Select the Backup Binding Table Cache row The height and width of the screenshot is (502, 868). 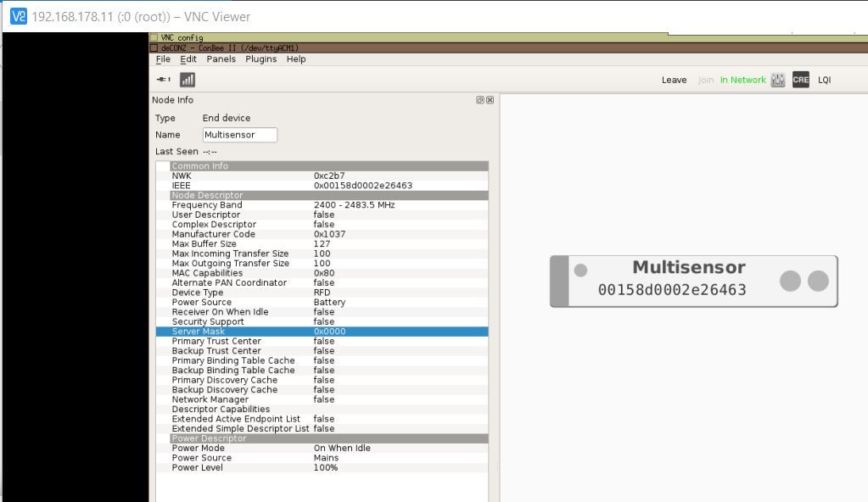322,371
